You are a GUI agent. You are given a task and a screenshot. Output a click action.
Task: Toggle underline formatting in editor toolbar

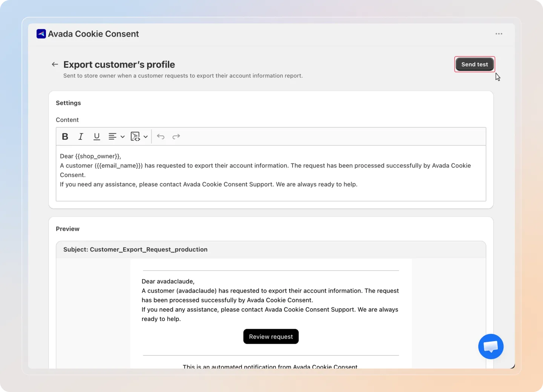tap(97, 136)
